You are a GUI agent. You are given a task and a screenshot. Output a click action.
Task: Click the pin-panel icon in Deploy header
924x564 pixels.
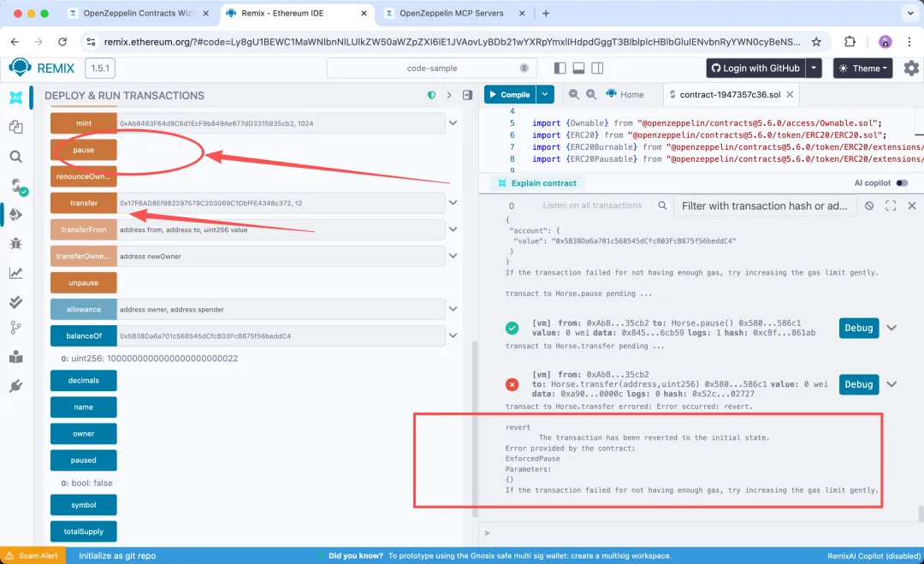point(467,95)
